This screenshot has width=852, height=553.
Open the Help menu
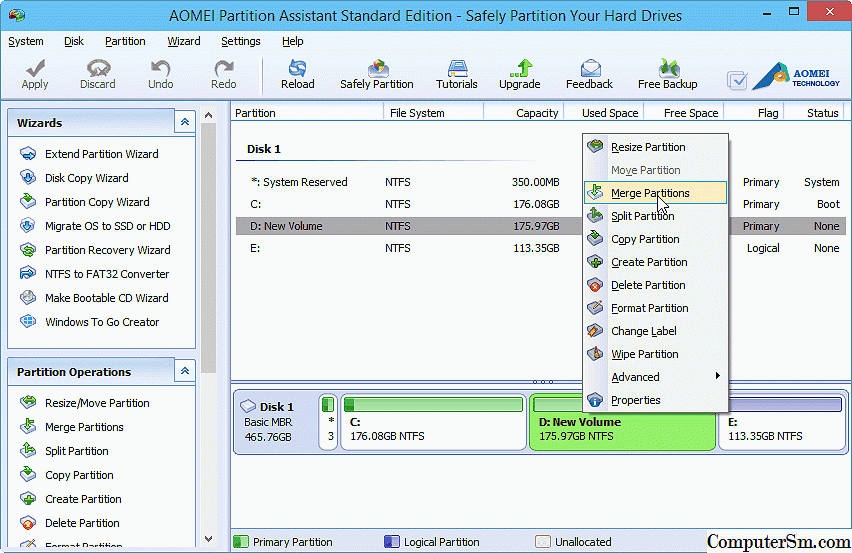click(292, 41)
